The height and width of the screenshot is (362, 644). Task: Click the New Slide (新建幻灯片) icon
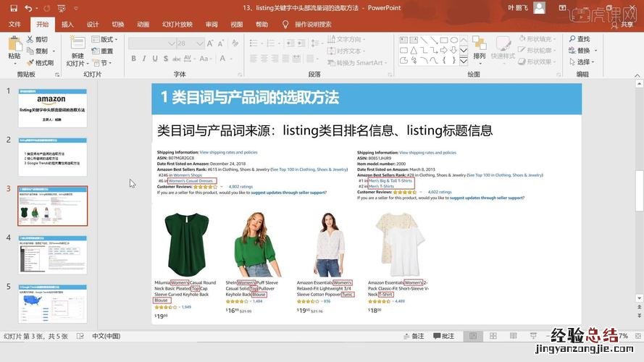pos(77,43)
